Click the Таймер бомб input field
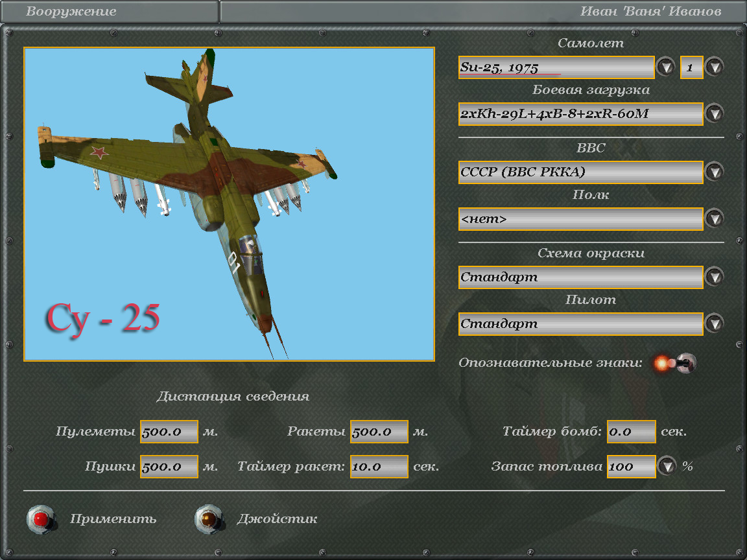Image resolution: width=747 pixels, height=560 pixels. pos(631,432)
